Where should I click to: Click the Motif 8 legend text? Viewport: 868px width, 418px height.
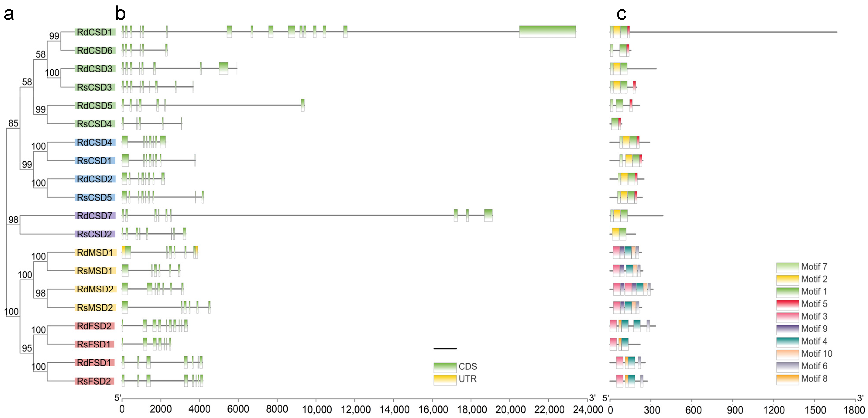(814, 379)
